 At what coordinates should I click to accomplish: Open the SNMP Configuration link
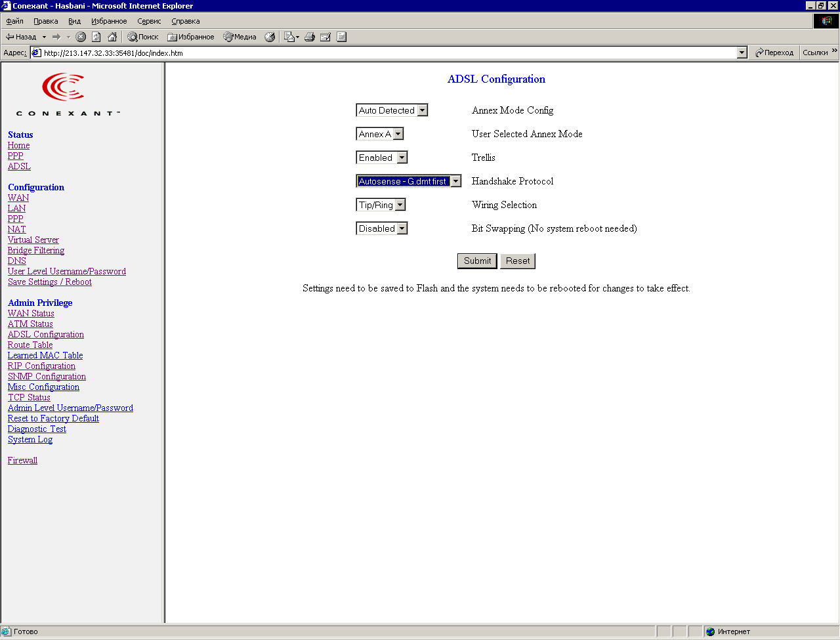(47, 376)
